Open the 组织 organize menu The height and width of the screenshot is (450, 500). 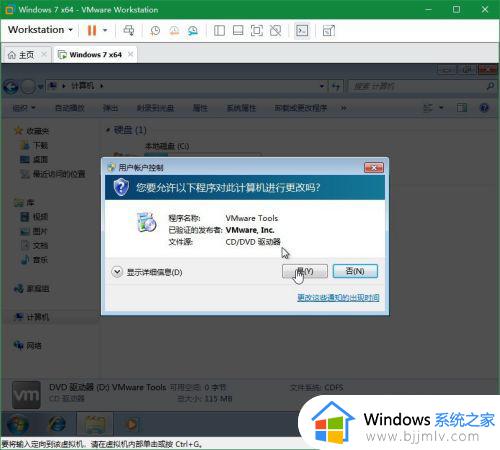24,108
